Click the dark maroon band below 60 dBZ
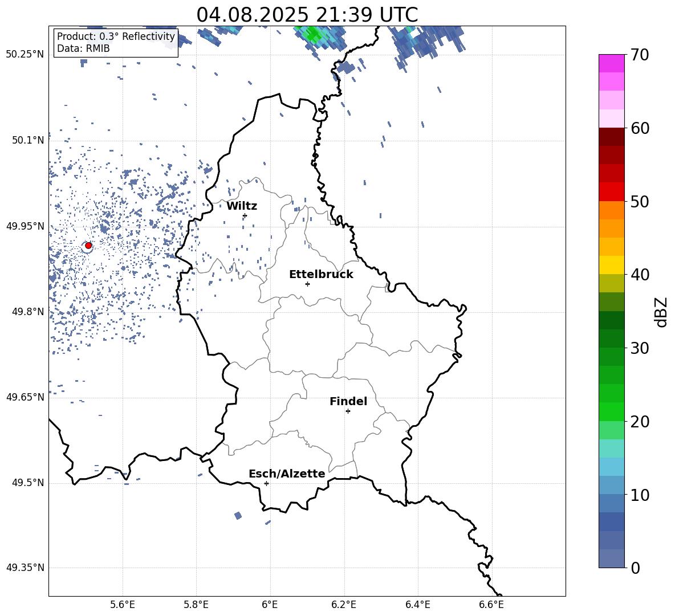 611,137
